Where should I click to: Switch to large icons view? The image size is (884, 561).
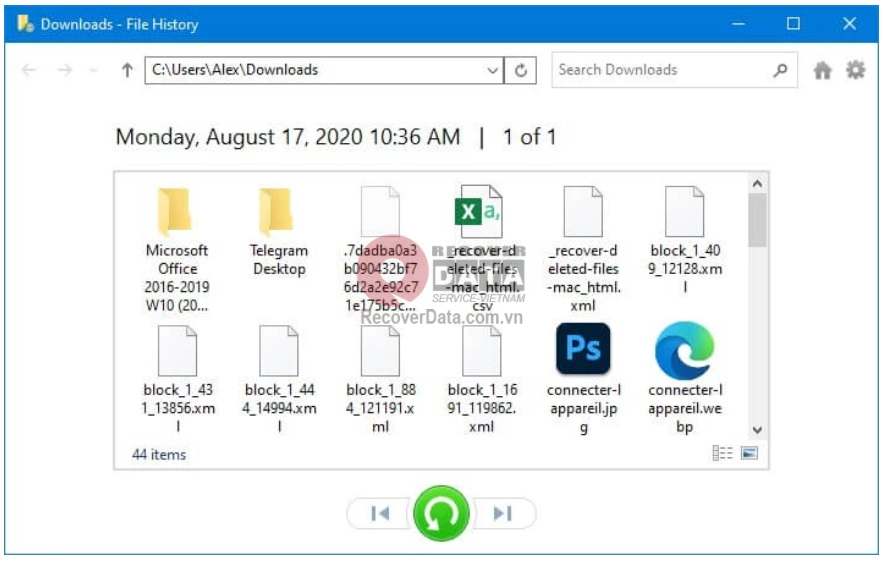coord(749,453)
